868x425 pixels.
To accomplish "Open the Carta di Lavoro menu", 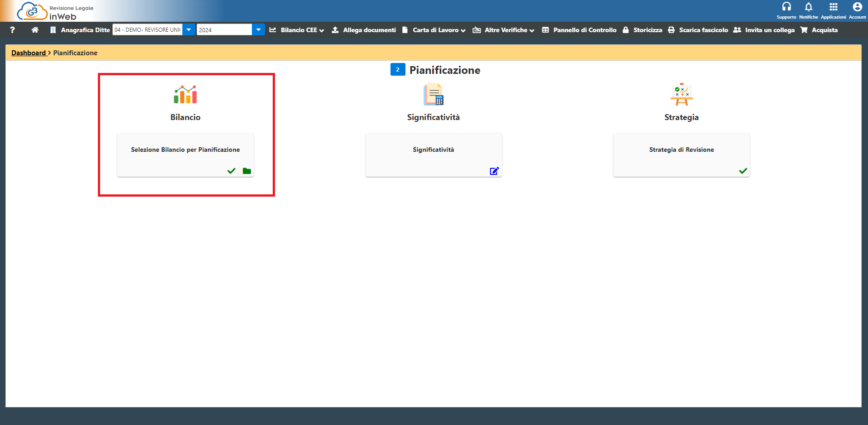I will [x=435, y=30].
